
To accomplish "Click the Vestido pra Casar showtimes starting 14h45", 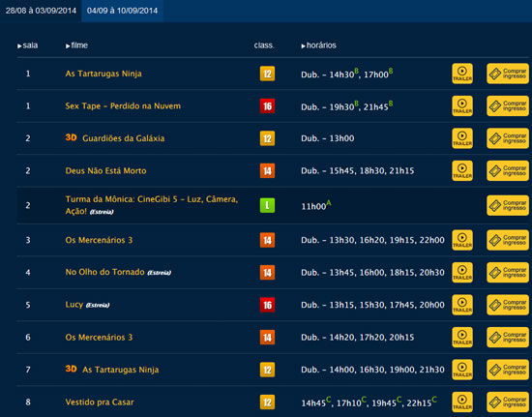I will [369, 402].
